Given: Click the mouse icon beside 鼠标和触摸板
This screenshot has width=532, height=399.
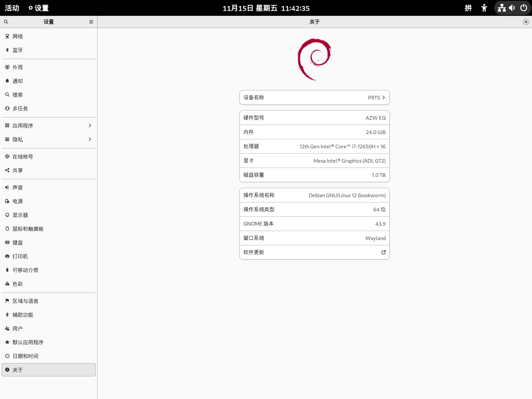Looking at the screenshot, I should 7,229.
